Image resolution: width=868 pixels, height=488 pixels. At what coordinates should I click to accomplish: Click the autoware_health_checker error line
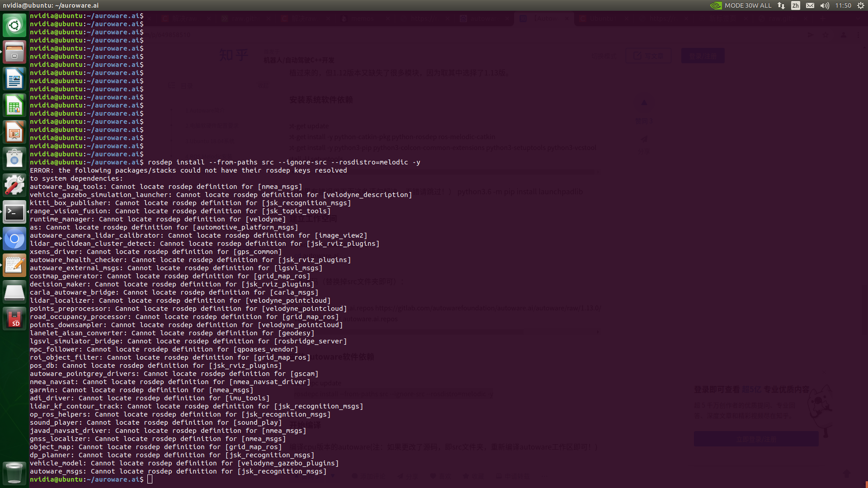click(x=190, y=260)
